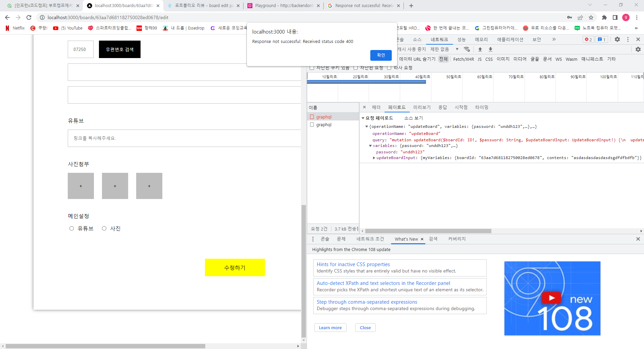Viewport: 644px width, 349px height.
Task: Click the share page icon in address bar
Action: 580,17
